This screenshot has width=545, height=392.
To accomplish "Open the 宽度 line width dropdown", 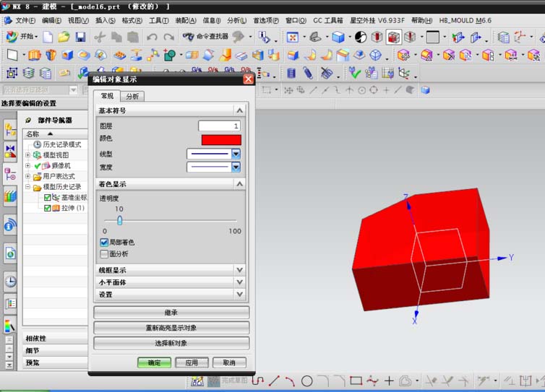I will pos(236,167).
